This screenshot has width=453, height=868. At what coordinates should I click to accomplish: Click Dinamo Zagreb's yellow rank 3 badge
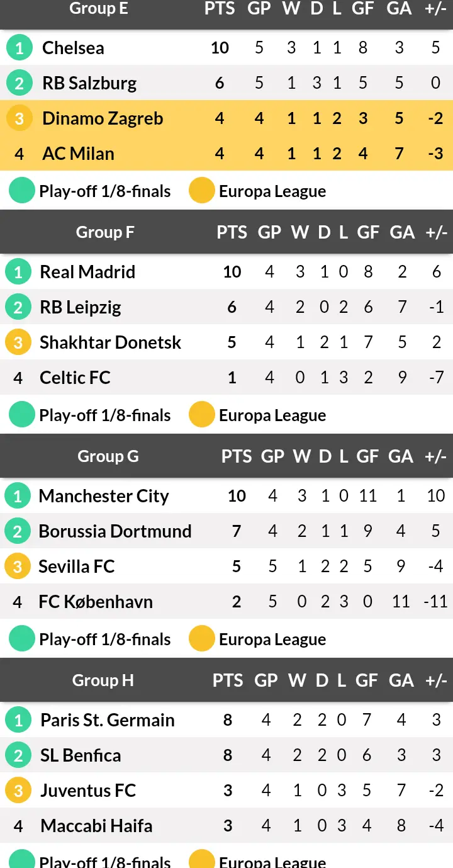20,118
